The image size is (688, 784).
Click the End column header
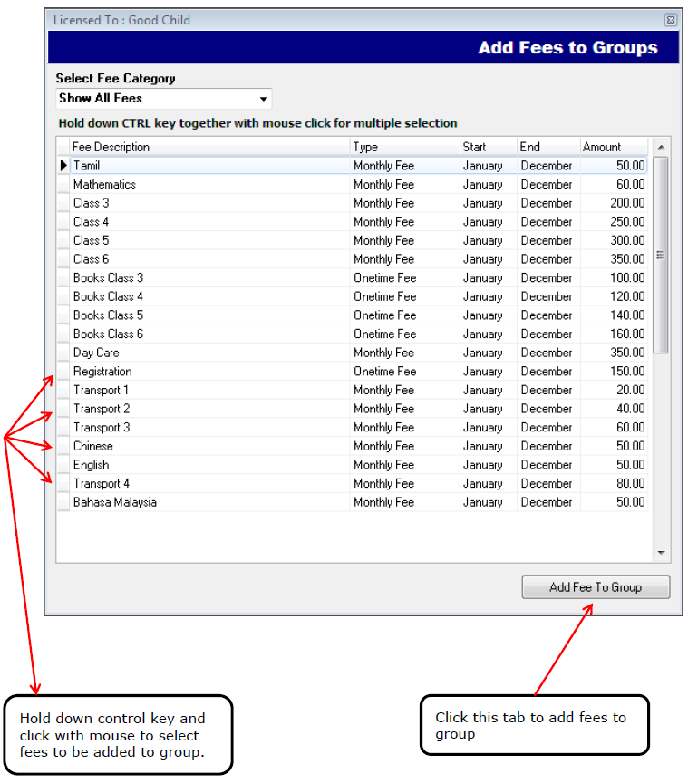coord(547,147)
